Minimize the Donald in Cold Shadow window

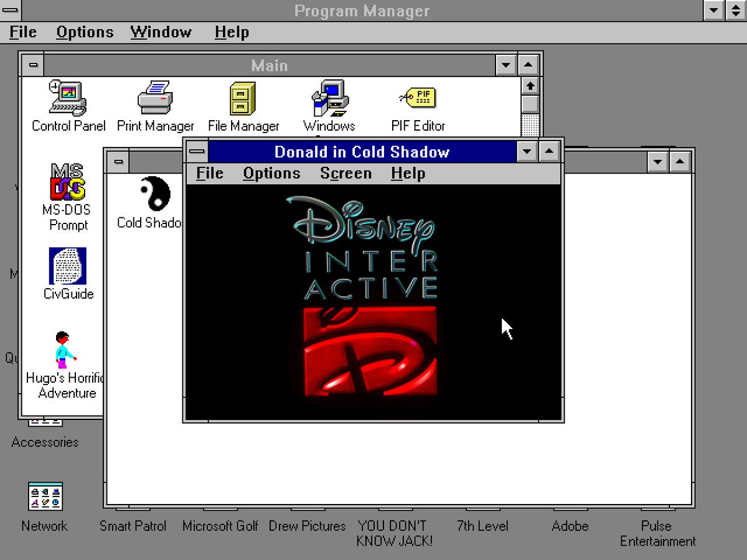click(x=527, y=151)
